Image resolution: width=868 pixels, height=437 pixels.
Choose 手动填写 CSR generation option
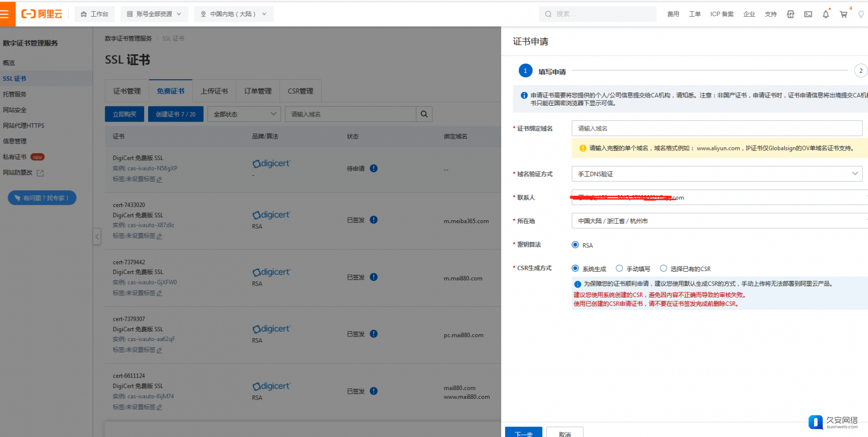coord(619,268)
